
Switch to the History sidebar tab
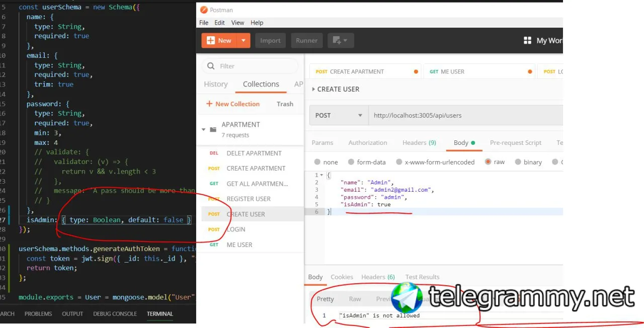pyautogui.click(x=216, y=84)
